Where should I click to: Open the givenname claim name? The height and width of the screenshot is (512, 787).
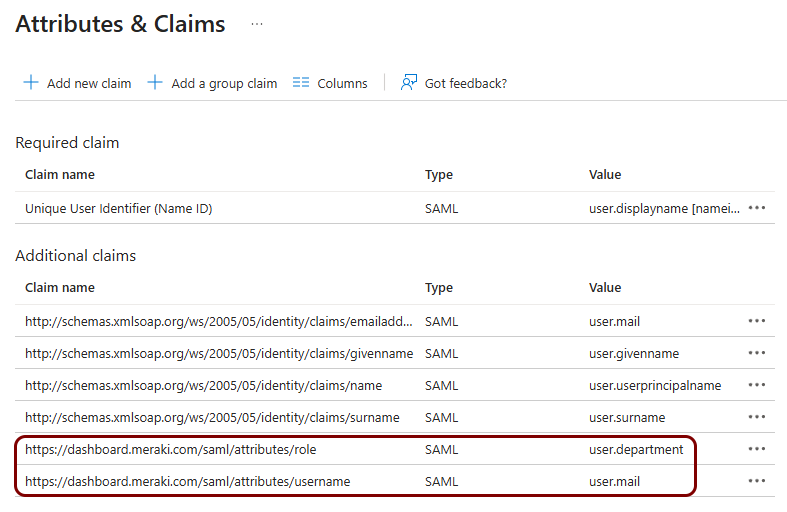pyautogui.click(x=219, y=353)
